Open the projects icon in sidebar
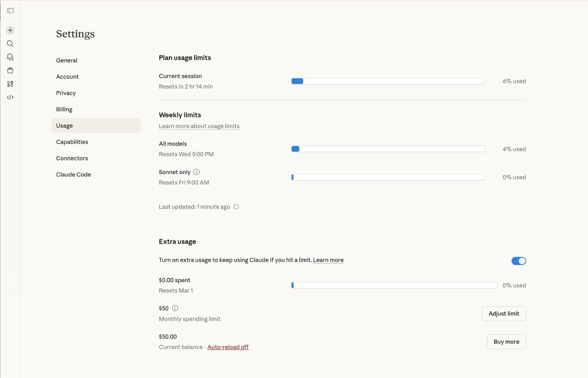The width and height of the screenshot is (588, 378). [x=10, y=70]
